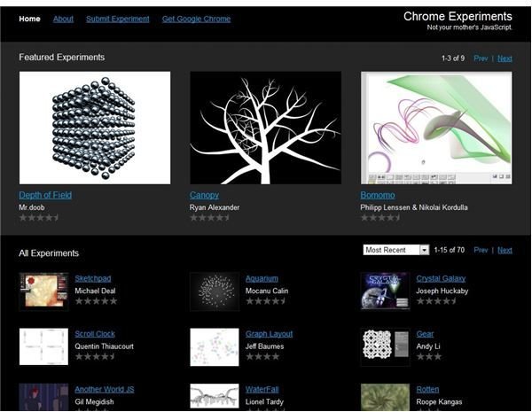
Task: Click the Chrome Experiments site title
Action: [458, 16]
